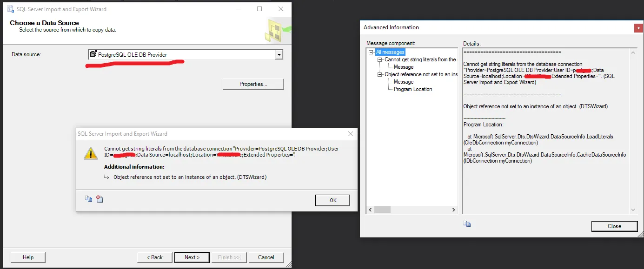Select Message under Cannot get string literals
Screen dimensions: 644x269
coord(404,67)
